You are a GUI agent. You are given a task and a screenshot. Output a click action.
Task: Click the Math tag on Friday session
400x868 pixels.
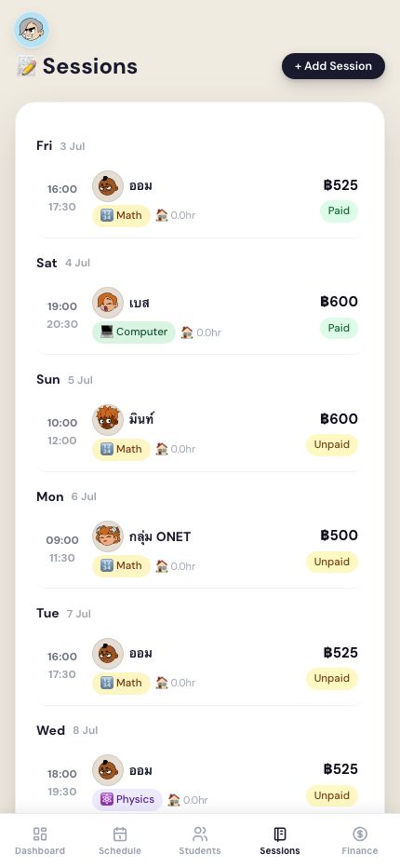(x=121, y=216)
